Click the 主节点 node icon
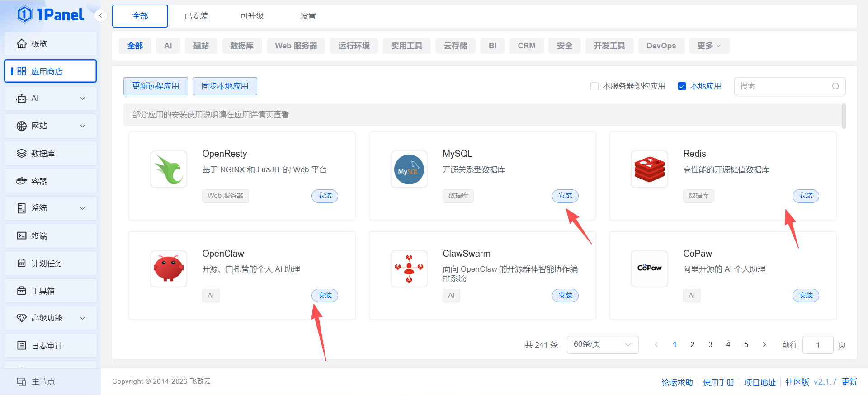The height and width of the screenshot is (395, 868). (x=21, y=381)
